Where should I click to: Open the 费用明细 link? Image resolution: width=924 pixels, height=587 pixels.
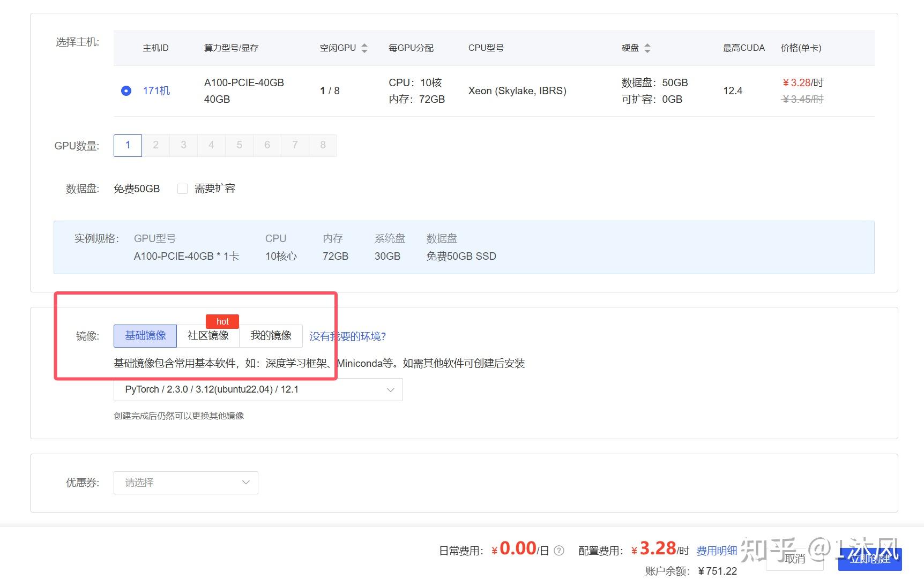[x=716, y=550]
